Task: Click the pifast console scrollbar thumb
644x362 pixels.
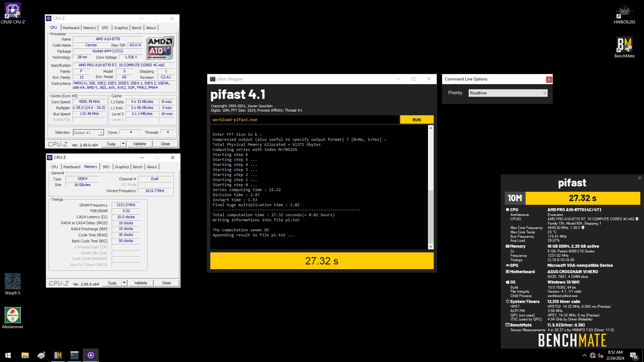Action: coord(431,217)
